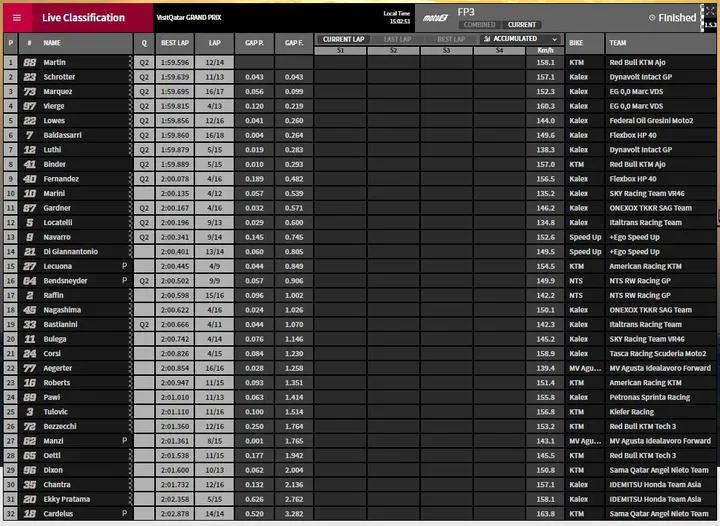The image size is (720, 526).
Task: Click the Finished status indicator
Action: point(673,18)
